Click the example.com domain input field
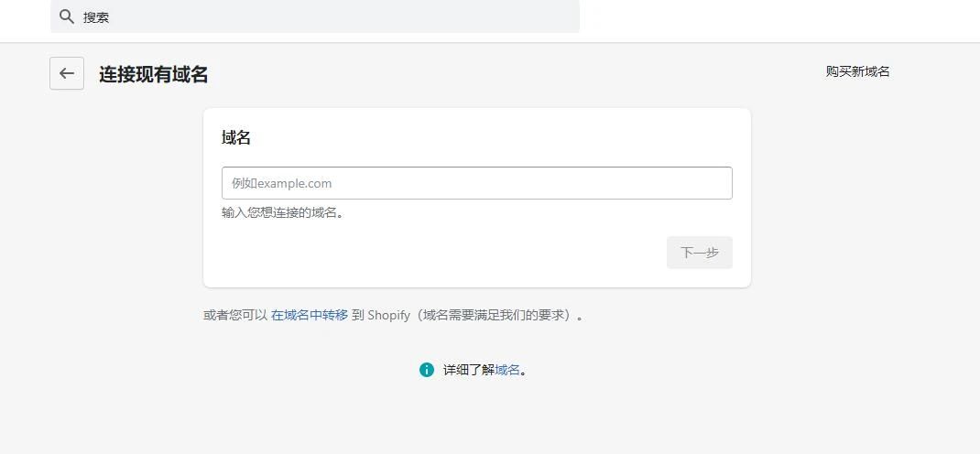This screenshot has height=454, width=980. click(x=476, y=183)
